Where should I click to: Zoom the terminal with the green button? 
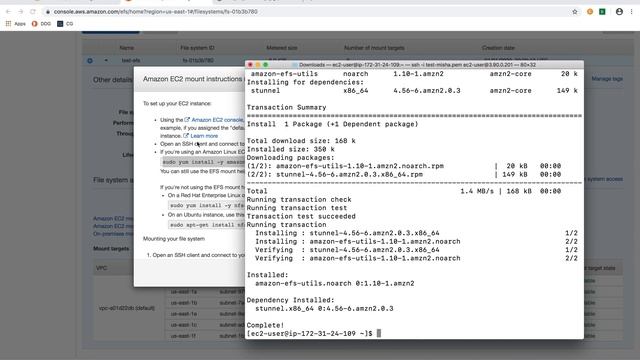tap(266, 65)
